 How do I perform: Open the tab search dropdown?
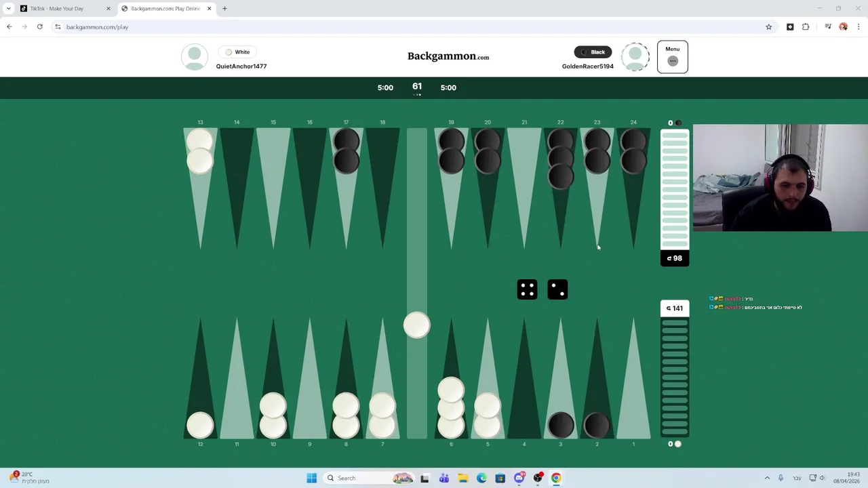coord(8,9)
